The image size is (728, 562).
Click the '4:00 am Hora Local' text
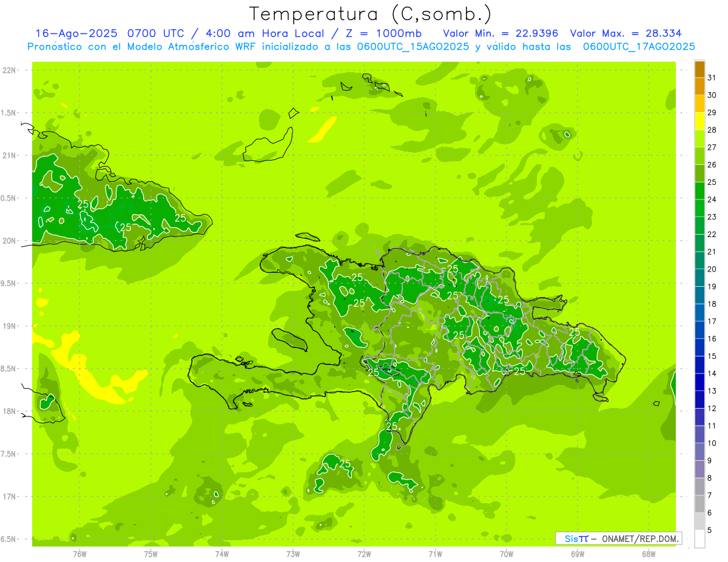click(x=264, y=33)
